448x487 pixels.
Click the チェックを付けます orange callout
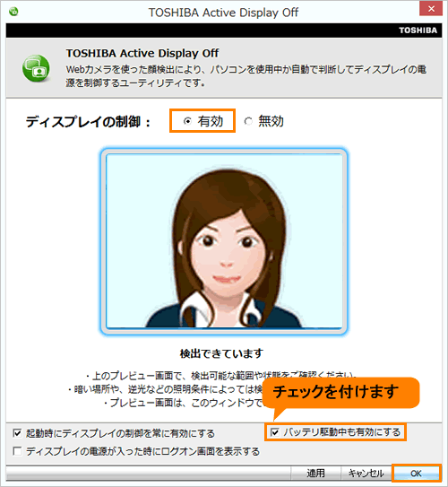click(341, 393)
